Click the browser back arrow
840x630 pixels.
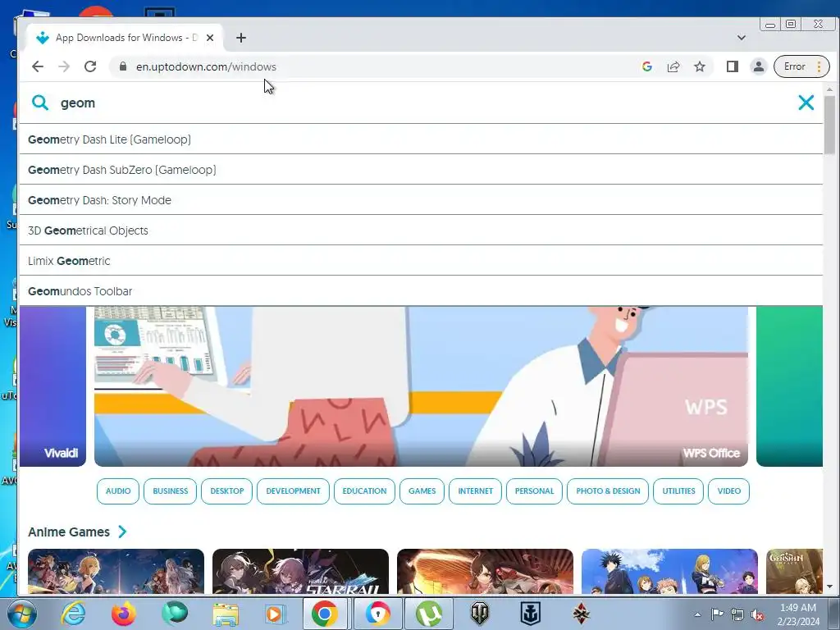pyautogui.click(x=38, y=66)
